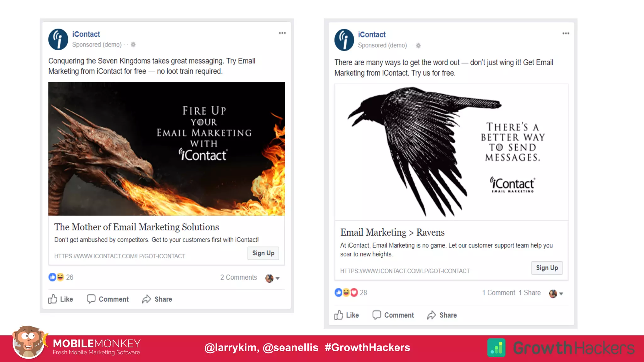Click GrowthHackers wordmark in footer
Image resolution: width=644 pixels, height=362 pixels.
pos(574,348)
